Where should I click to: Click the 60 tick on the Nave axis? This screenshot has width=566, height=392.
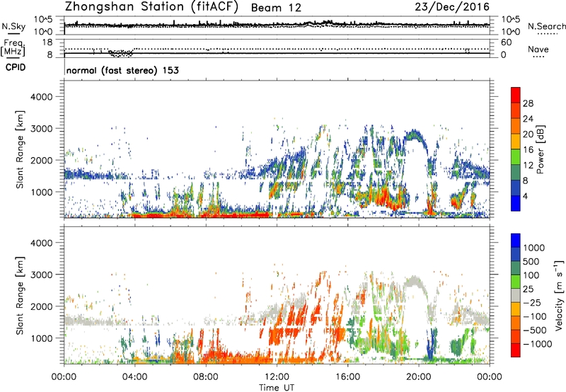506,42
